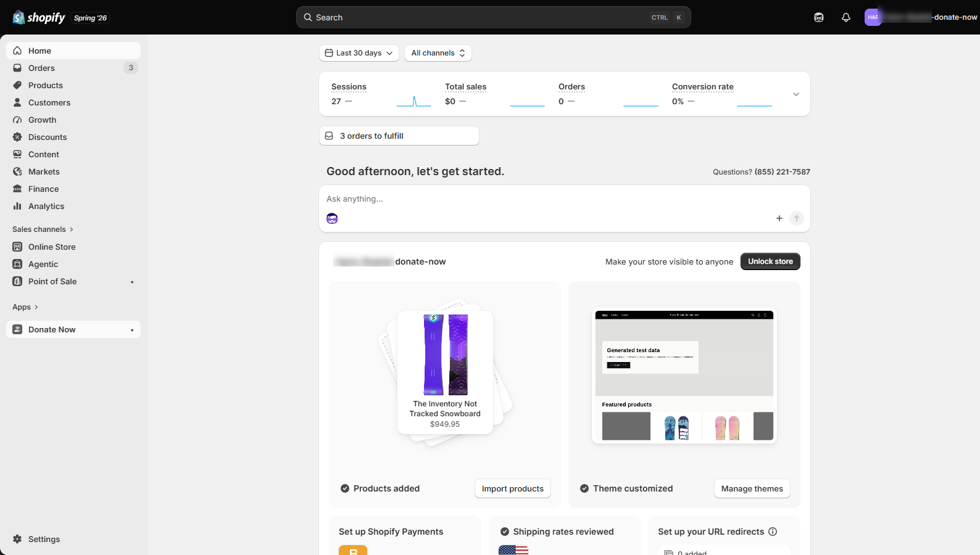This screenshot has width=980, height=555.
Task: Open Online Store sales channel
Action: [73, 247]
